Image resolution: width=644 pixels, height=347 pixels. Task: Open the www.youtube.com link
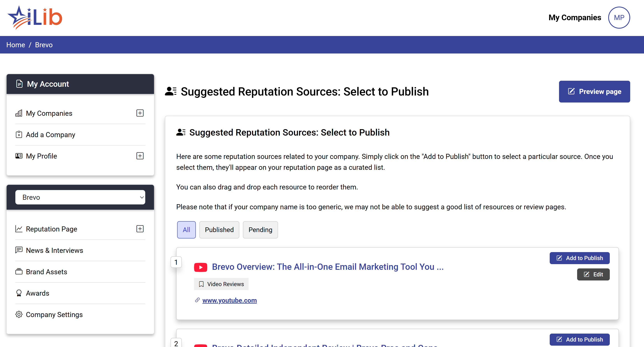pos(229,300)
